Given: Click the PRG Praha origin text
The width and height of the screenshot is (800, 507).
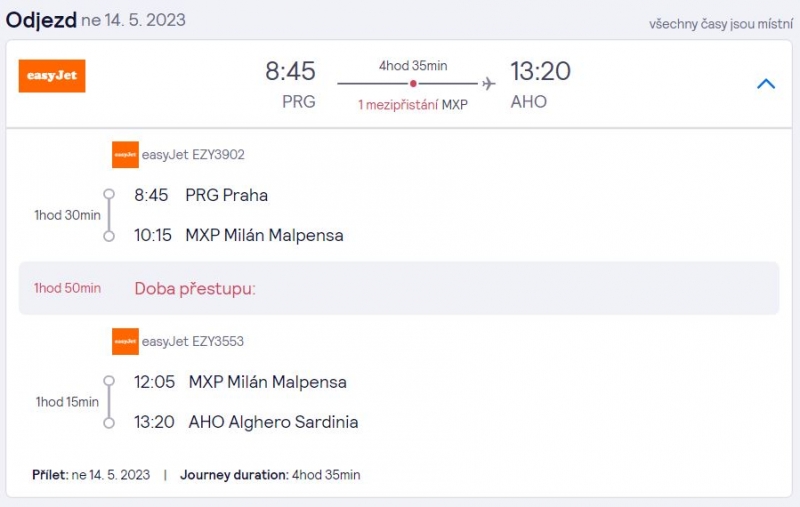Looking at the screenshot, I should point(227,195).
